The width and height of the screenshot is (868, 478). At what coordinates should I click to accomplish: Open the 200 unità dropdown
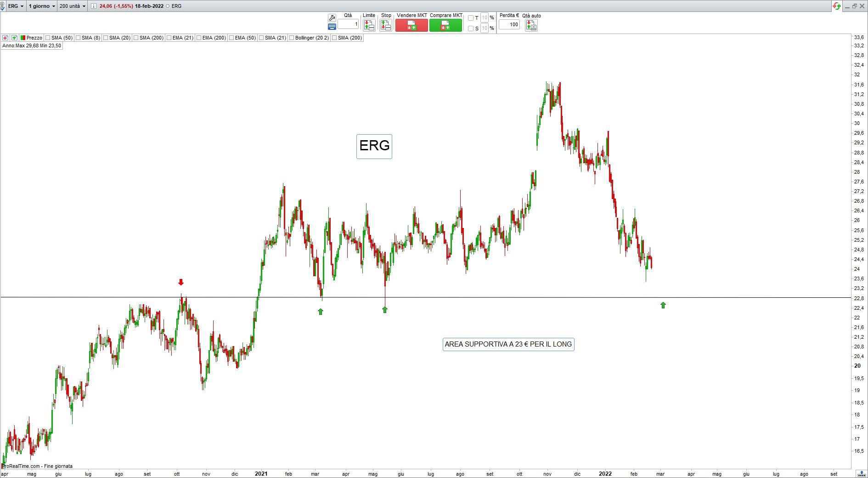click(73, 6)
